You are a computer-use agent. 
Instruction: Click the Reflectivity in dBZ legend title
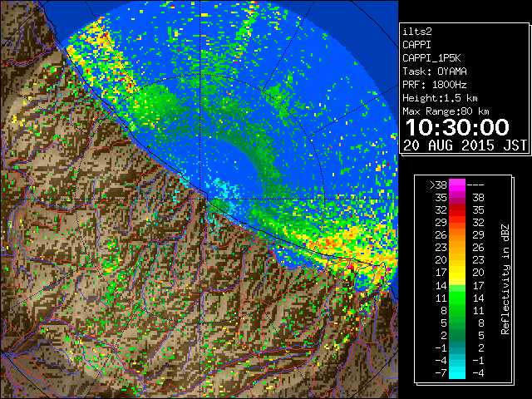[505, 279]
